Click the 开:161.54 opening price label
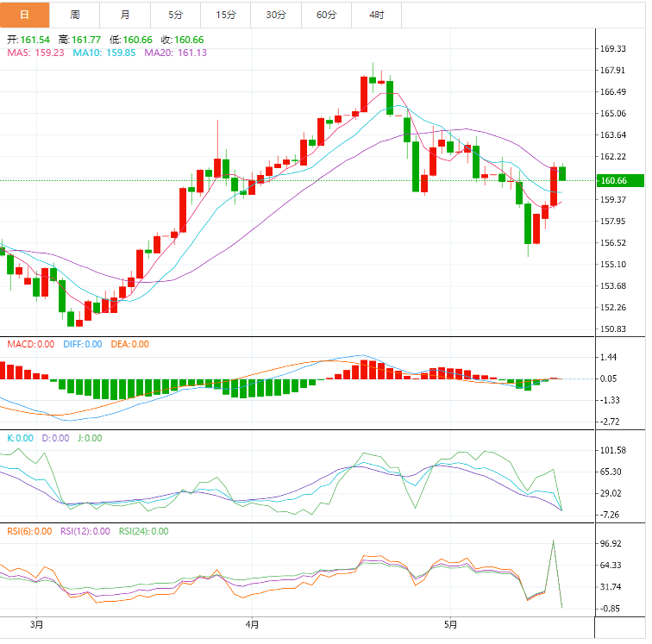This screenshot has height=644, width=652. point(28,40)
